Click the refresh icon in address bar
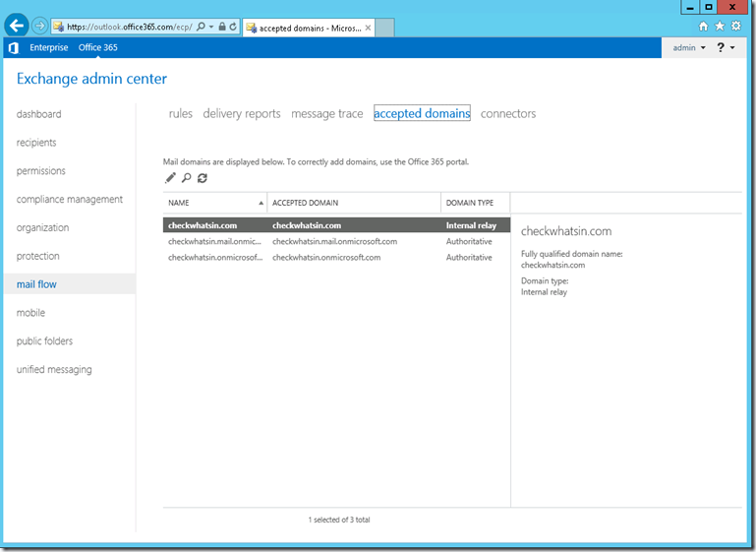 click(x=233, y=27)
